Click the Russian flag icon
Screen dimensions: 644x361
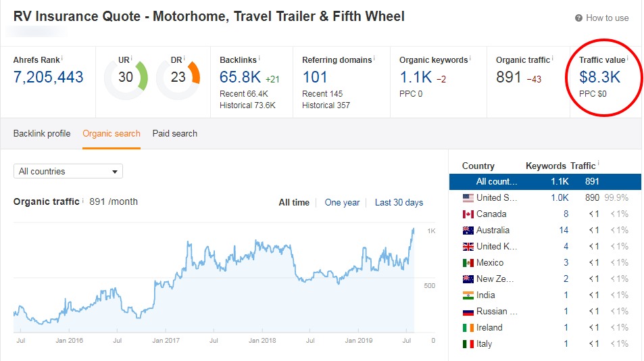coord(468,312)
